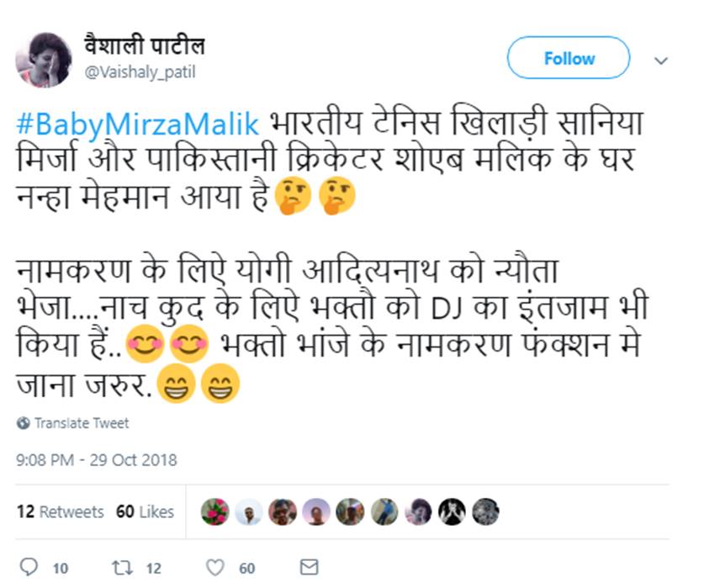715x588 pixels.
Task: View the 12 Retweets list
Action: coord(60,511)
